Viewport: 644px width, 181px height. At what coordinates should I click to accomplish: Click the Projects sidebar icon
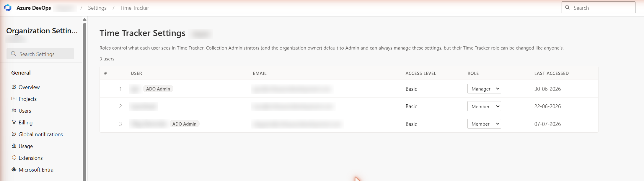coord(14,99)
